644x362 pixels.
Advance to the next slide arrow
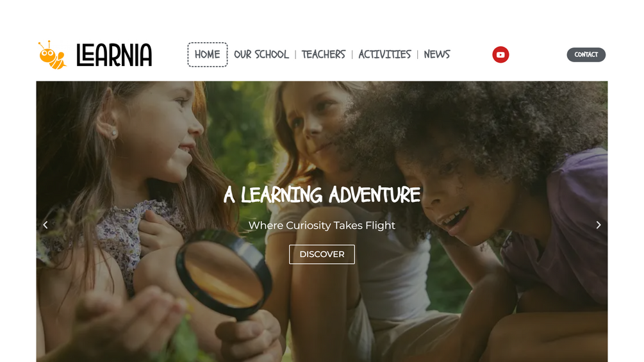(x=599, y=225)
